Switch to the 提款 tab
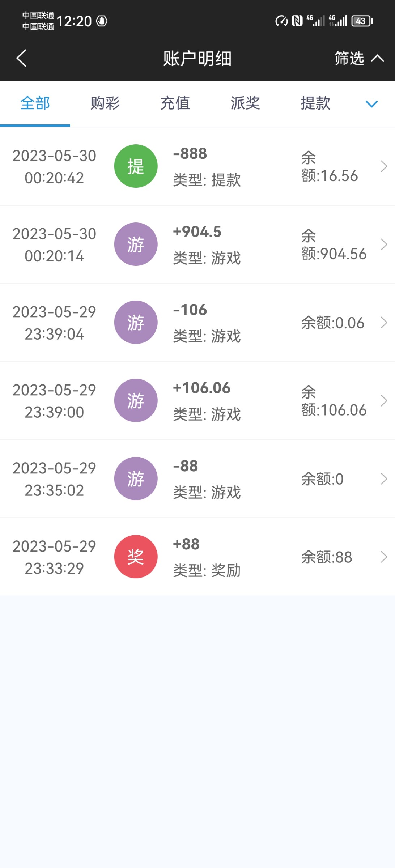 point(315,103)
